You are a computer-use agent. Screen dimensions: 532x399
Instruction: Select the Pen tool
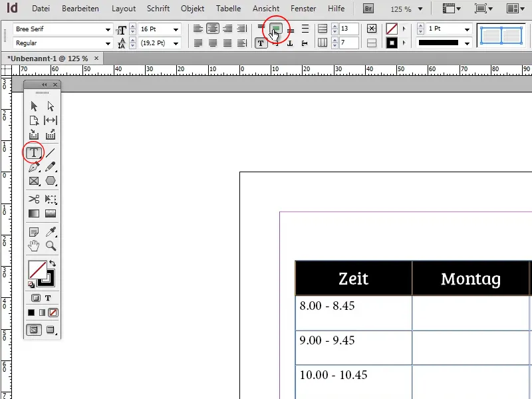point(34,167)
